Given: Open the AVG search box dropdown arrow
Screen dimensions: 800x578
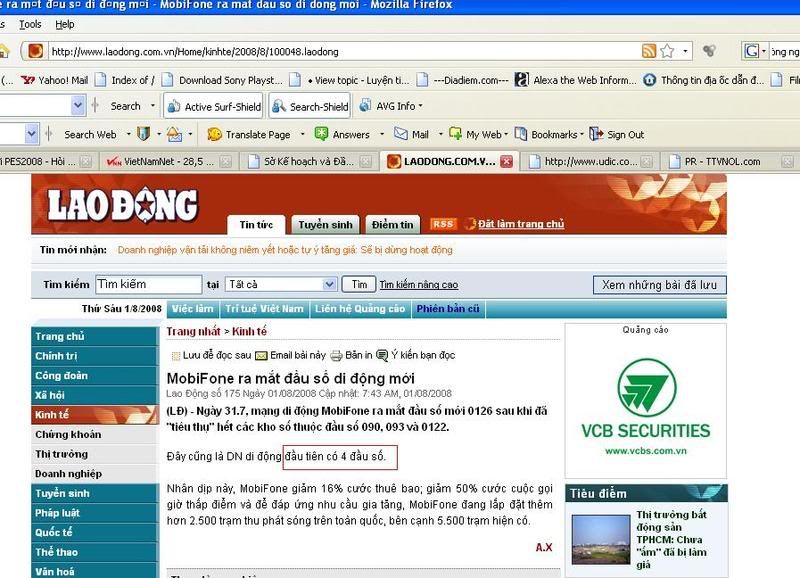Looking at the screenshot, I should [78, 106].
